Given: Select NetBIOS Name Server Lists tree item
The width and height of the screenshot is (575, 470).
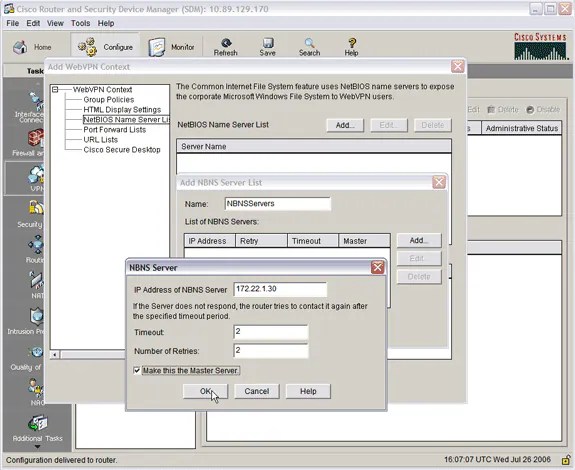Looking at the screenshot, I should 126,120.
